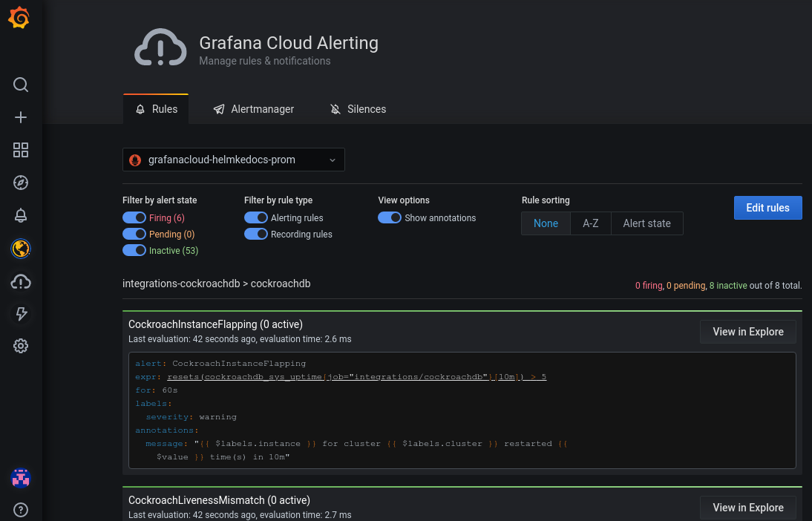Click the Grafana Cloud Alerting page title
Viewport: 812px width, 521px height.
click(289, 43)
